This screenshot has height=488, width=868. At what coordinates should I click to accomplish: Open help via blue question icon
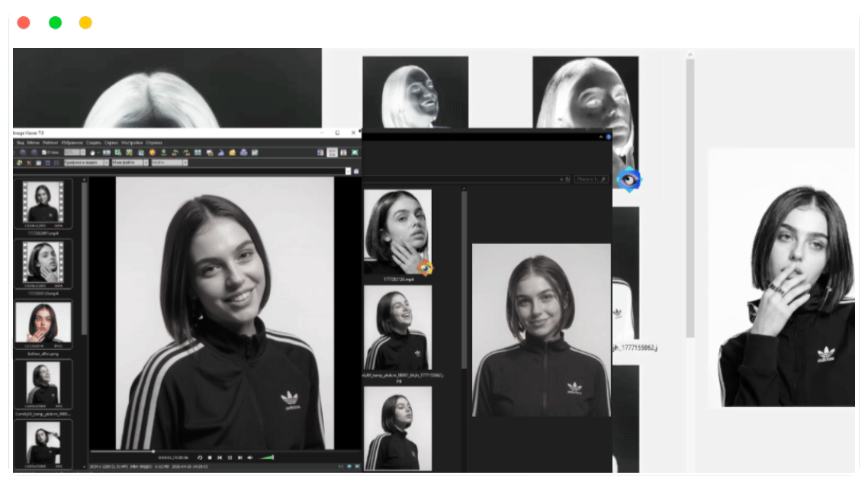[608, 136]
